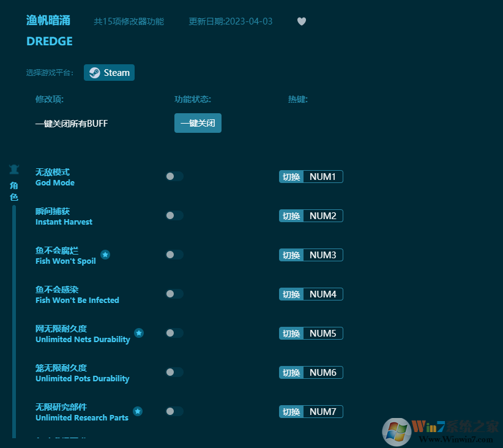Viewport: 503px width, 448px height.
Task: Turn on the Instant Harvest switch
Action: coord(174,215)
